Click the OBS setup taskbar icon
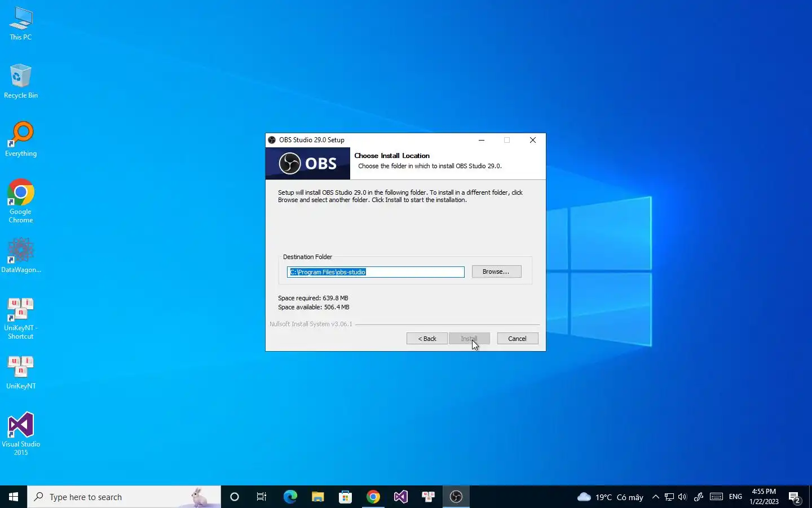Viewport: 812px width, 508px height. (456, 497)
